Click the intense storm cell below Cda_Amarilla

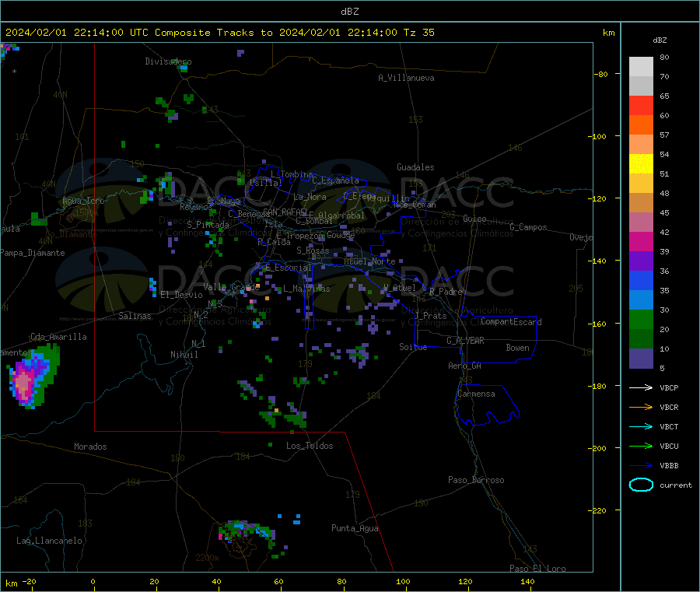coord(33,377)
